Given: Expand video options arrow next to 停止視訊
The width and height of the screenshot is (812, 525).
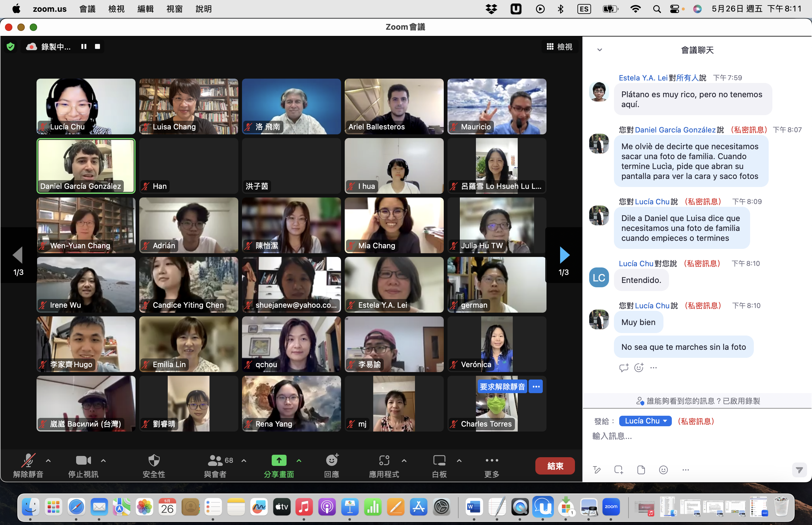Looking at the screenshot, I should [x=103, y=461].
